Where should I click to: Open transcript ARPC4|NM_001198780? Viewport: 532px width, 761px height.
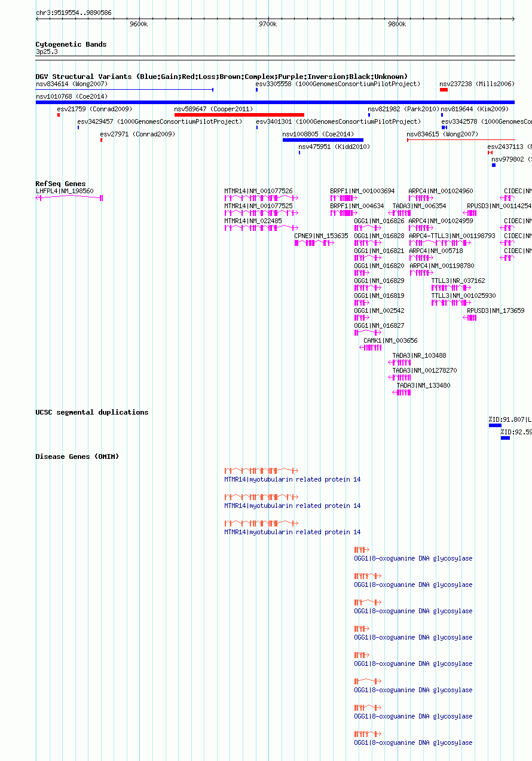pyautogui.click(x=442, y=266)
